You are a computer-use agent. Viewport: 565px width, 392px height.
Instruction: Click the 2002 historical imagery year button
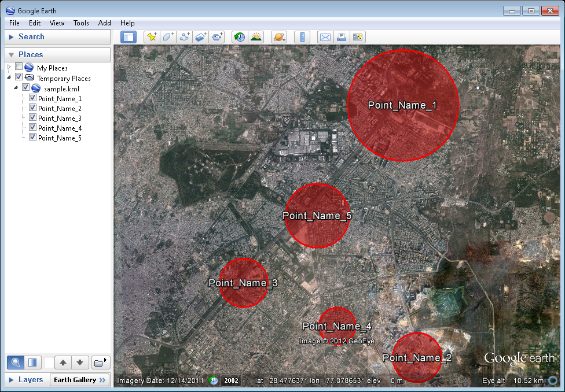click(231, 380)
